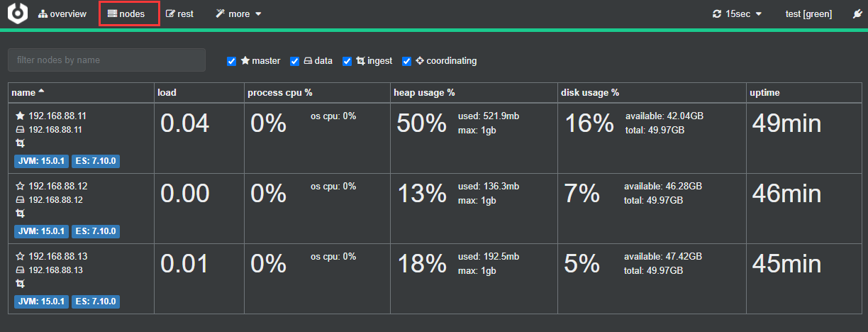Click the hollow star icon for 192.168.88.12
The width and height of the screenshot is (868, 332).
click(x=20, y=186)
